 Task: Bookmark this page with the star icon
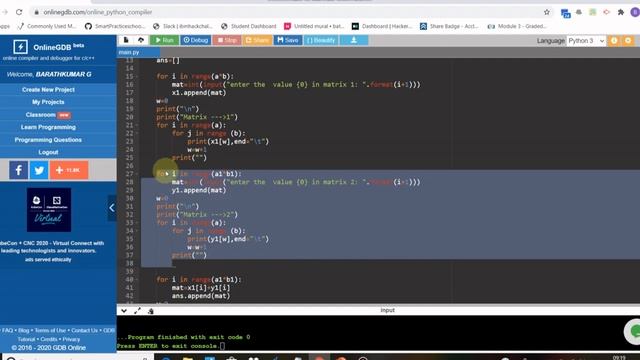tap(547, 12)
